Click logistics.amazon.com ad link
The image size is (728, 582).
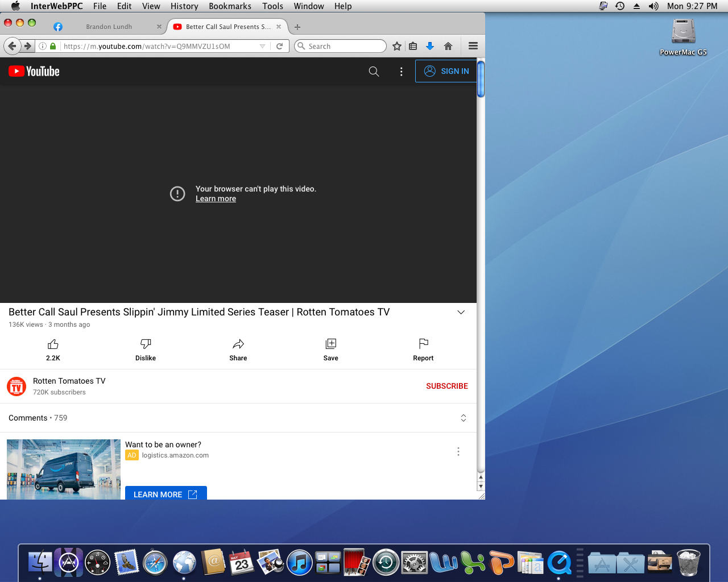[175, 455]
